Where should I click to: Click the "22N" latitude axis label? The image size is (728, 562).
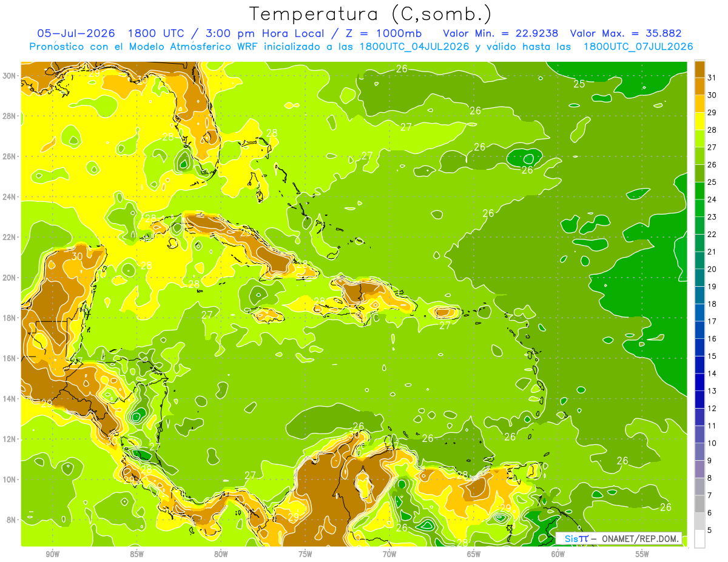pos(10,237)
